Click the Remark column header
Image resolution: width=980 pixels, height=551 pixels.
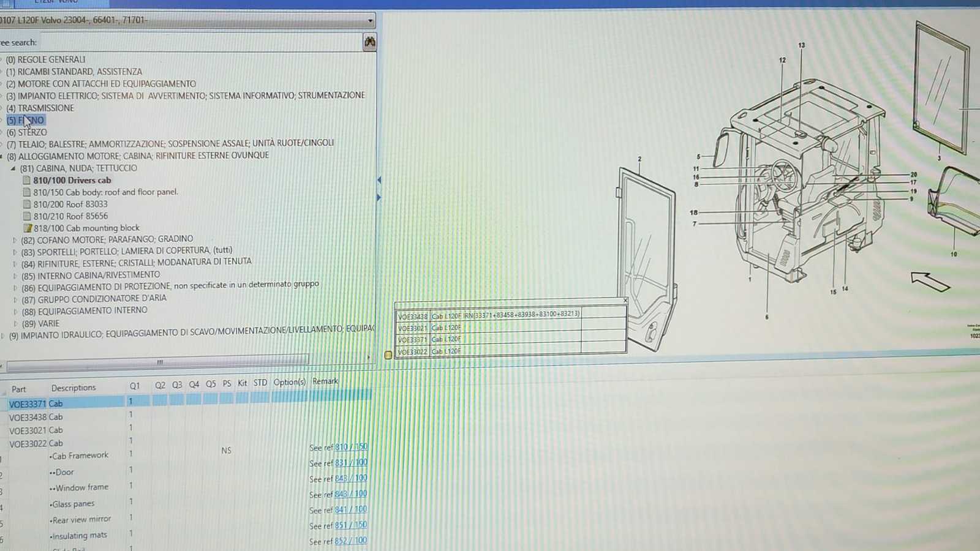(325, 381)
